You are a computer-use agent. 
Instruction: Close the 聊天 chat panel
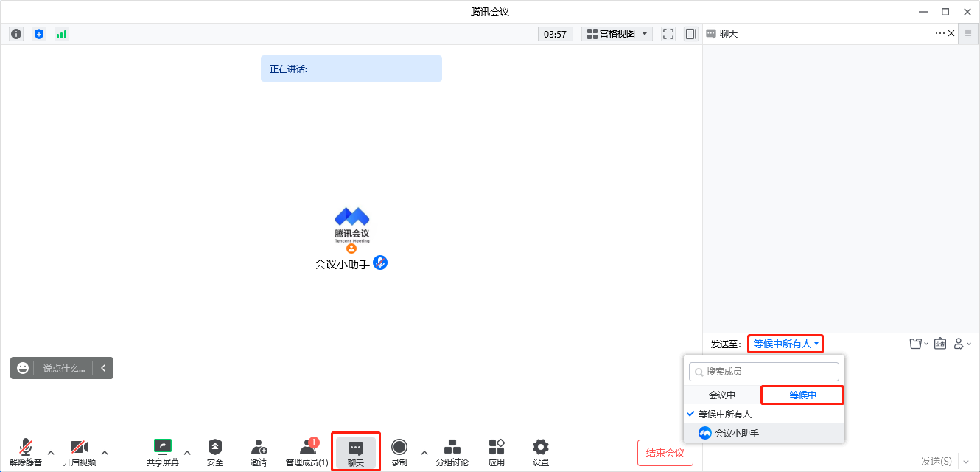[x=951, y=33]
